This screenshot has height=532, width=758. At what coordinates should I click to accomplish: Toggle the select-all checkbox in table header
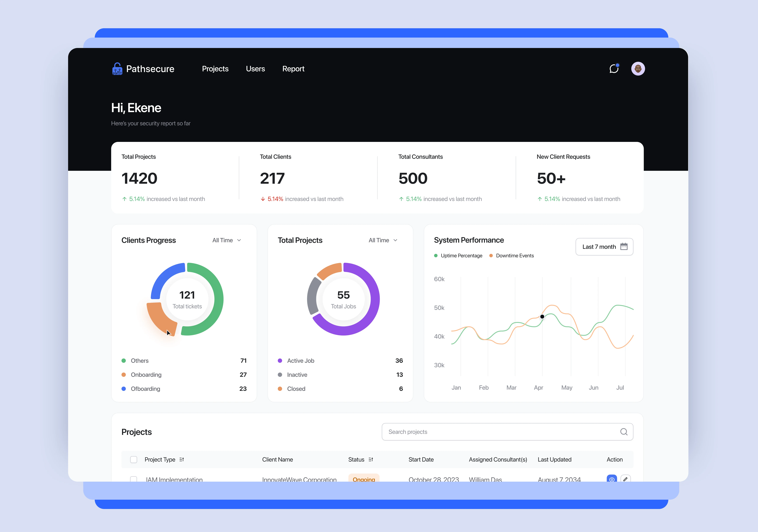[x=134, y=459]
